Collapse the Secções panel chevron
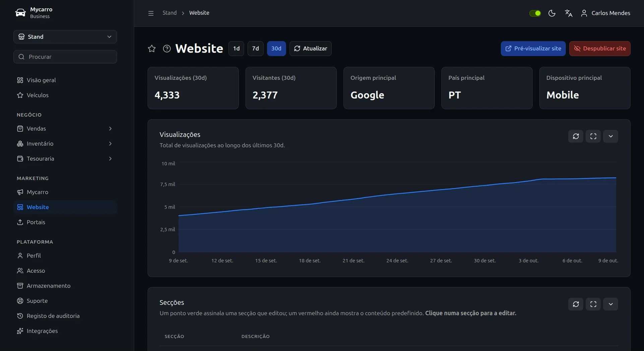 (x=611, y=304)
